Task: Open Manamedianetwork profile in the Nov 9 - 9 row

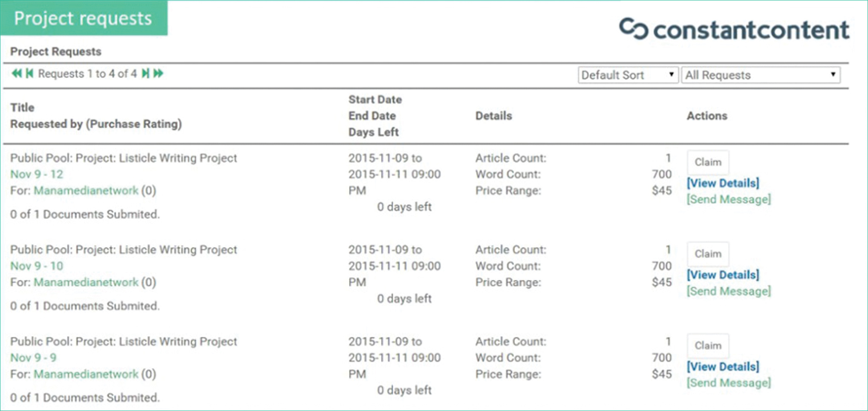Action: click(86, 374)
